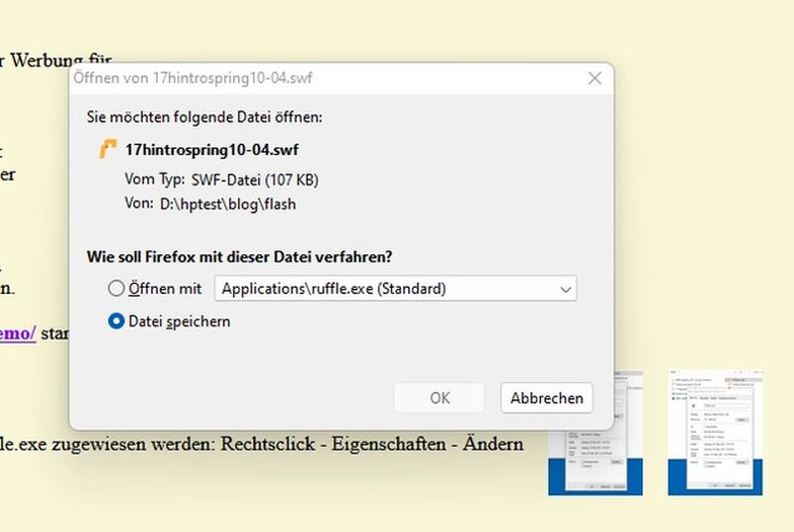This screenshot has width=794, height=532.
Task: Follow the purple "emo/" hyperlink
Action: coord(18,333)
